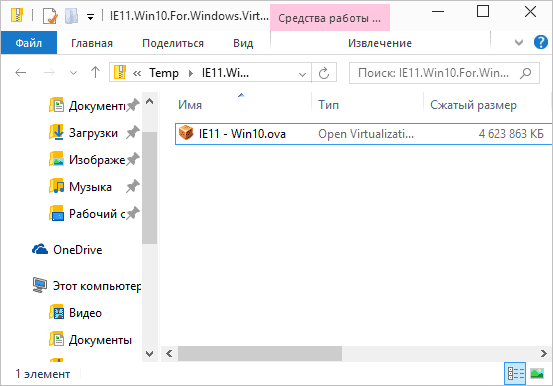Viewport: 553px width, 386px height.
Task: Switch to large thumbnails view icon
Action: tap(537, 373)
